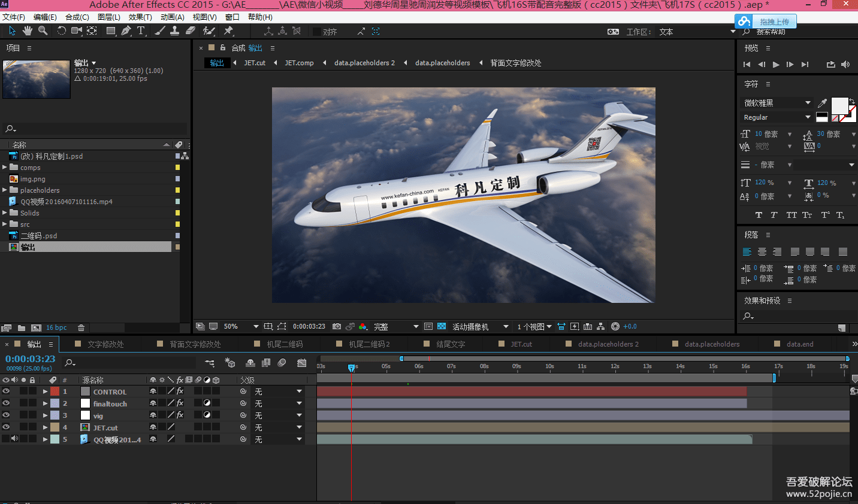Hide the JET.cut layer eye

coord(6,427)
